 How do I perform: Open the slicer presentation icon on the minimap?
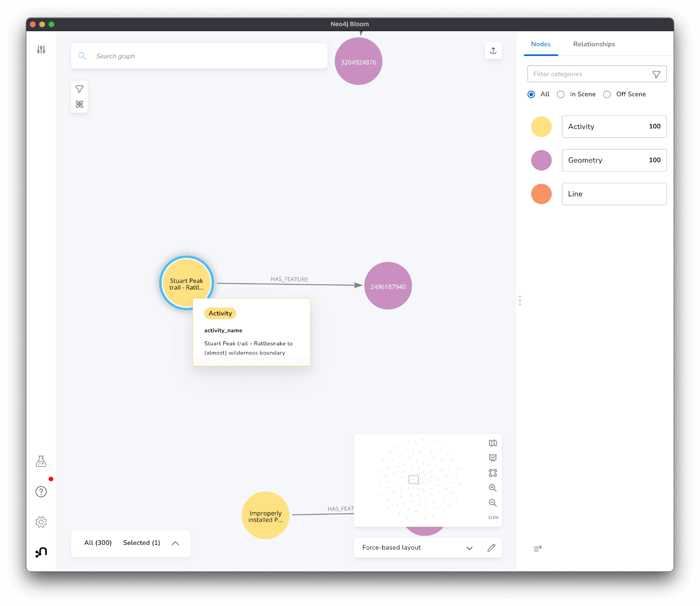coord(493,458)
